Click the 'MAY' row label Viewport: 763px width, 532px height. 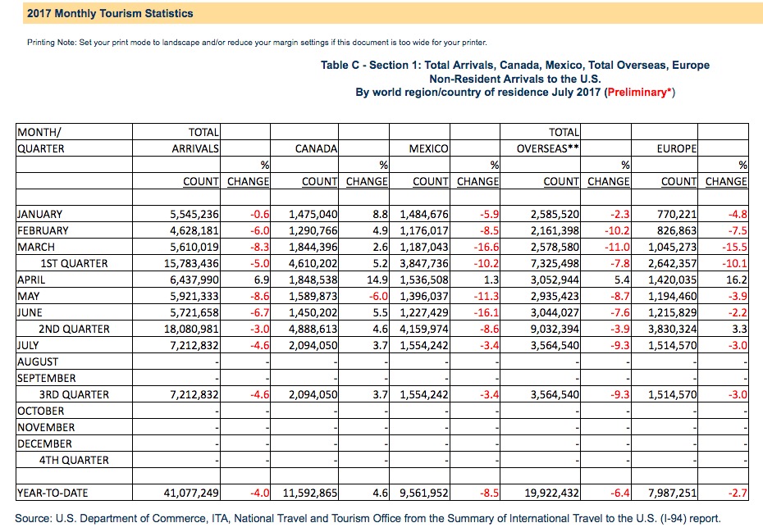(x=28, y=296)
